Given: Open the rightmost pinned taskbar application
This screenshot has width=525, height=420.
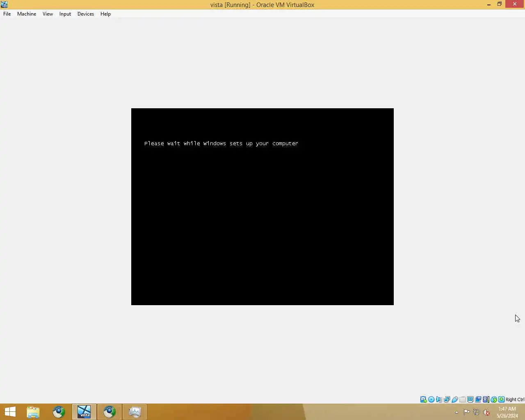Looking at the screenshot, I should click(135, 412).
